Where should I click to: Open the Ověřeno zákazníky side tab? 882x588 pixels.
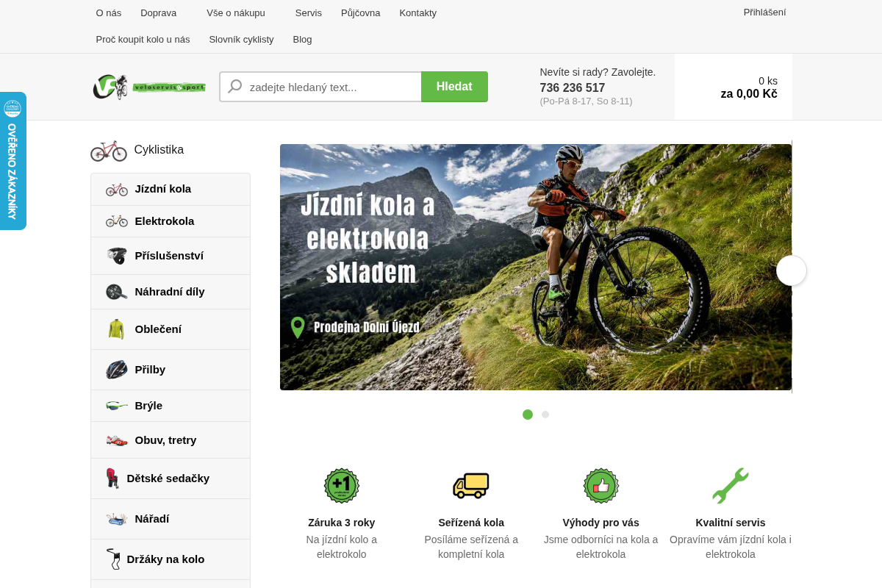[x=12, y=161]
